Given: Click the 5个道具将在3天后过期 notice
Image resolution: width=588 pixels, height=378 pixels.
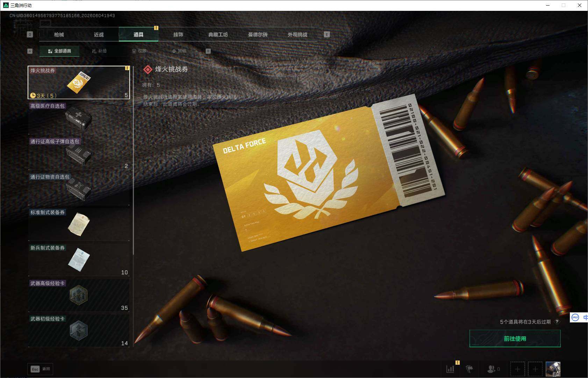Looking at the screenshot, I should coord(525,322).
